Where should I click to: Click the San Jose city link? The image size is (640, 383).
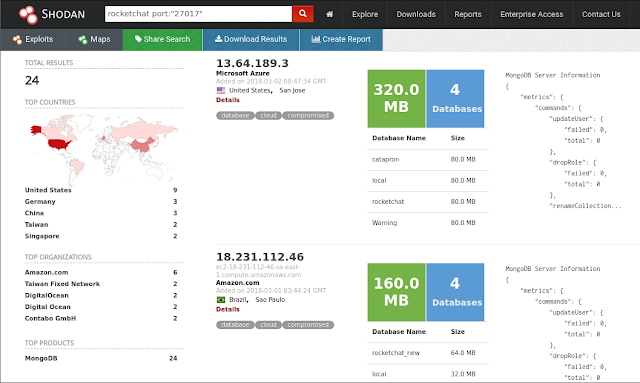pos(292,90)
